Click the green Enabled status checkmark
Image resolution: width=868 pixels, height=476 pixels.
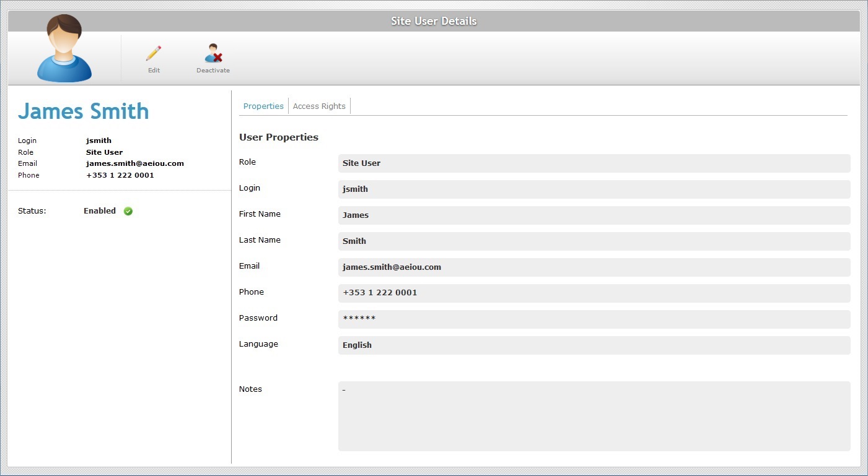128,211
